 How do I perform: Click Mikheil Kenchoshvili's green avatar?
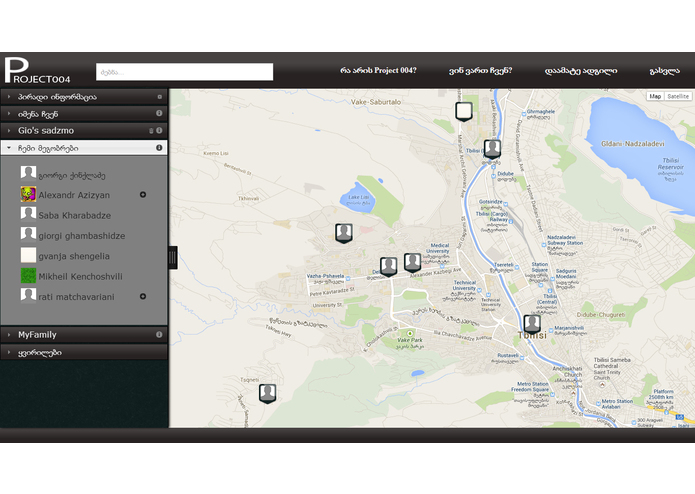point(28,276)
